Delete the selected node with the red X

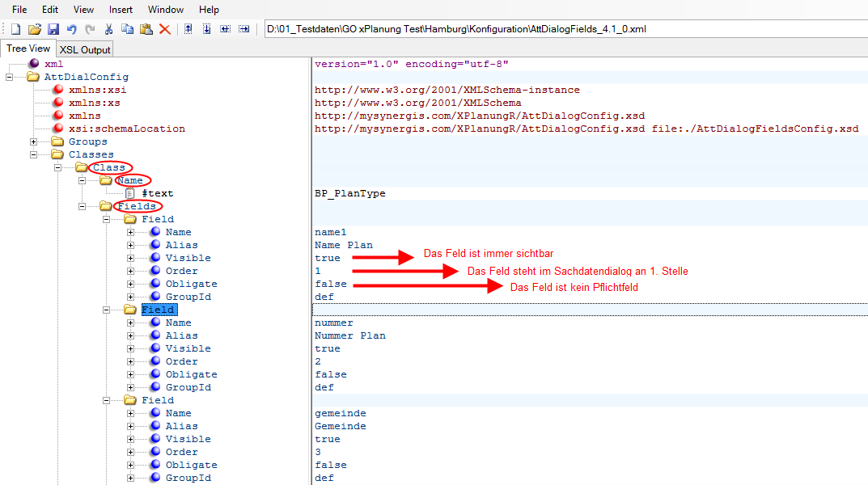click(x=164, y=28)
